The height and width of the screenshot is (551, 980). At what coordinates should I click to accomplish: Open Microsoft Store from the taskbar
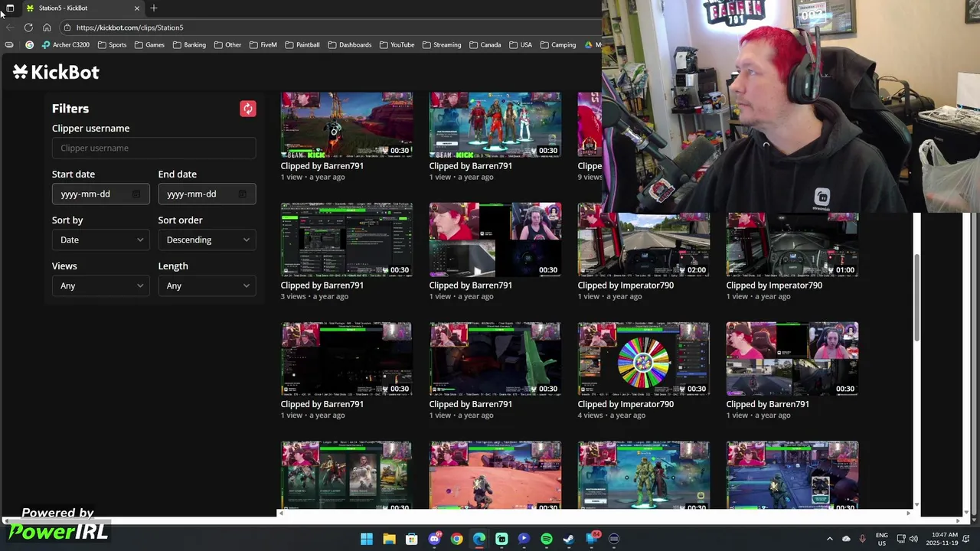412,539
